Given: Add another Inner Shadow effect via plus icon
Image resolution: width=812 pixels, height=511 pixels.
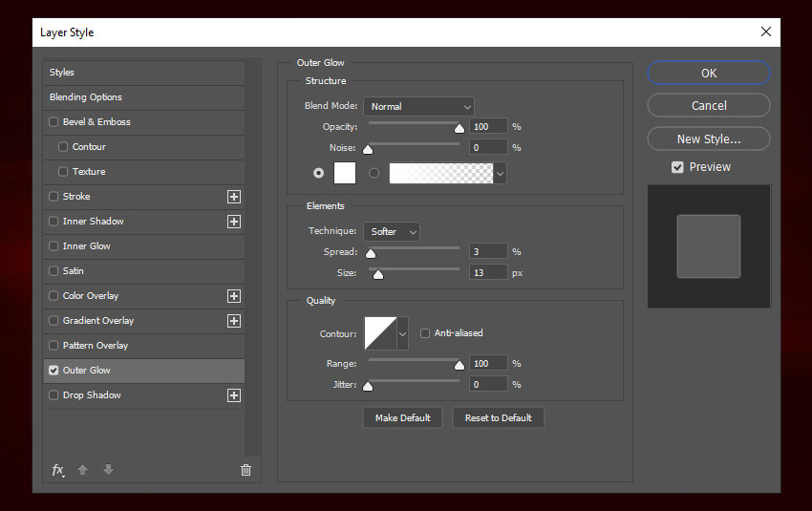Looking at the screenshot, I should coord(234,222).
